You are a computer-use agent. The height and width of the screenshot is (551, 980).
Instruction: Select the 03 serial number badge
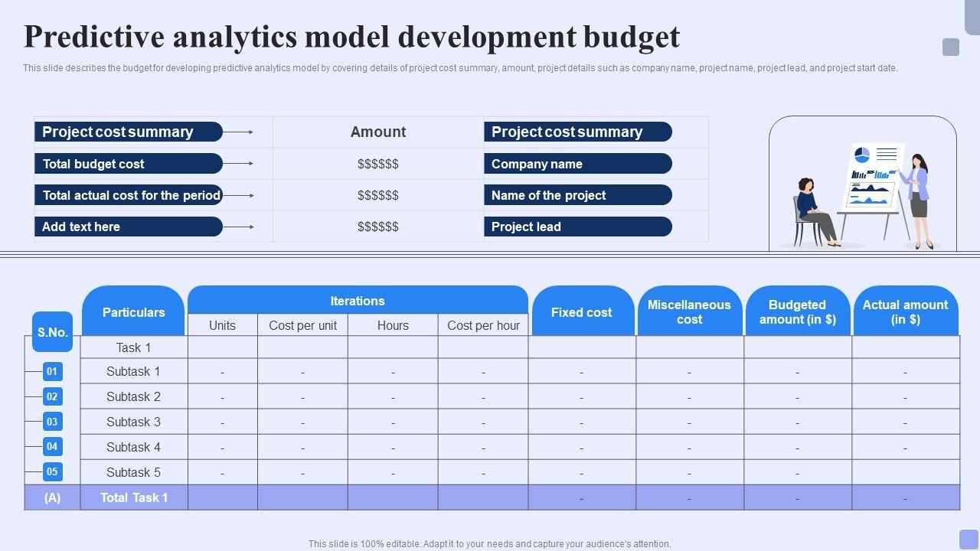tap(52, 422)
